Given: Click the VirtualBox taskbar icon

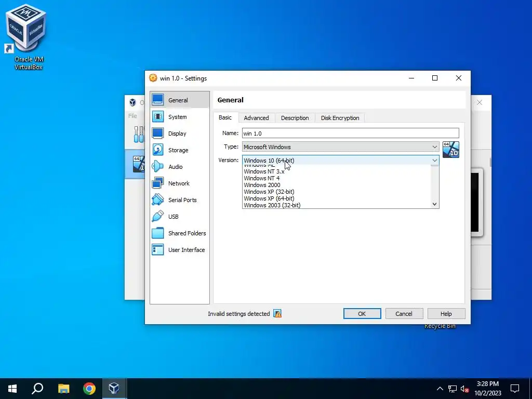Looking at the screenshot, I should (114, 389).
